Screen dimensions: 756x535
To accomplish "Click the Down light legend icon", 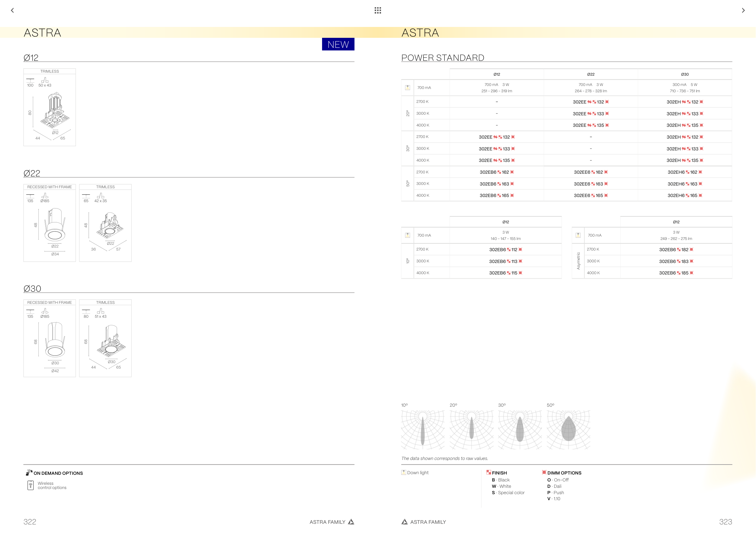I will click(404, 472).
